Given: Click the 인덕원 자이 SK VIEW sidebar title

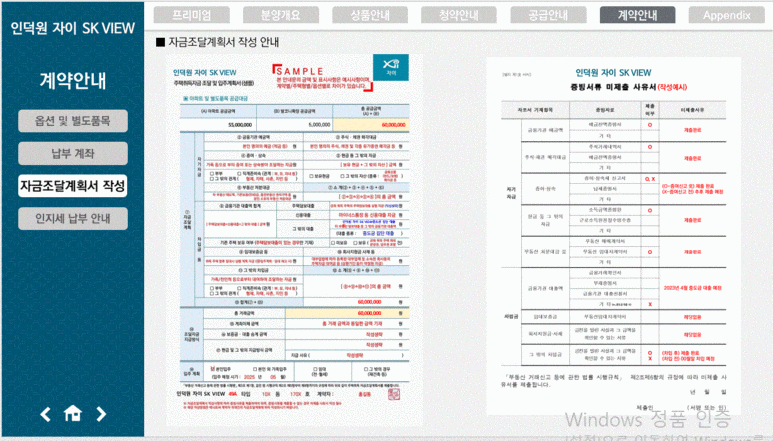Looking at the screenshot, I should click(x=72, y=28).
